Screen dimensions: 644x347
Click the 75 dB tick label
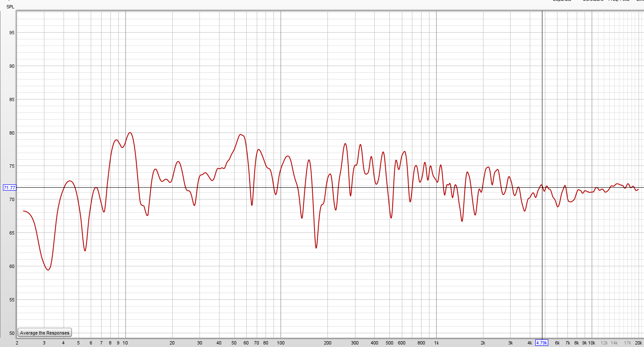click(x=12, y=166)
